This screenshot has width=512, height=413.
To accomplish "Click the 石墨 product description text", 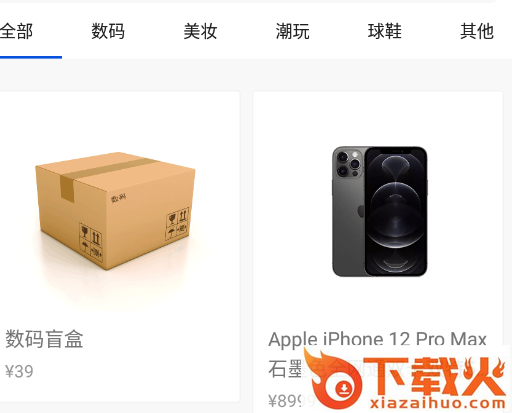I will tap(285, 369).
